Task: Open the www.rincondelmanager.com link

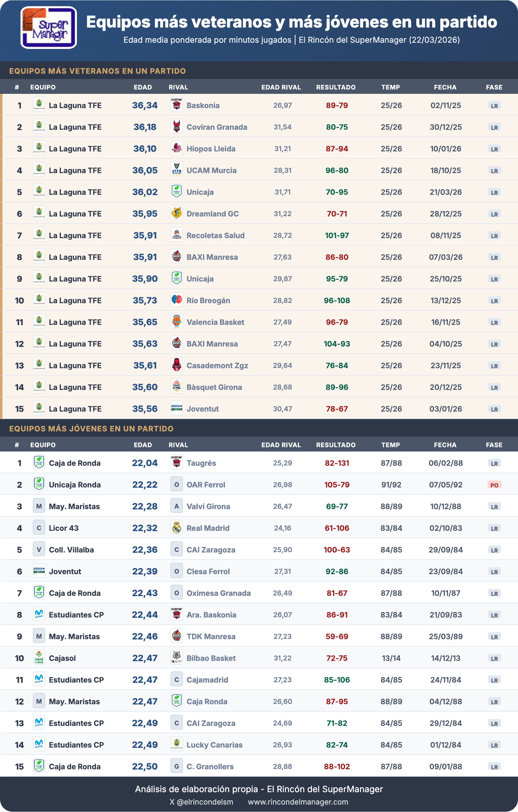Action: (x=298, y=802)
